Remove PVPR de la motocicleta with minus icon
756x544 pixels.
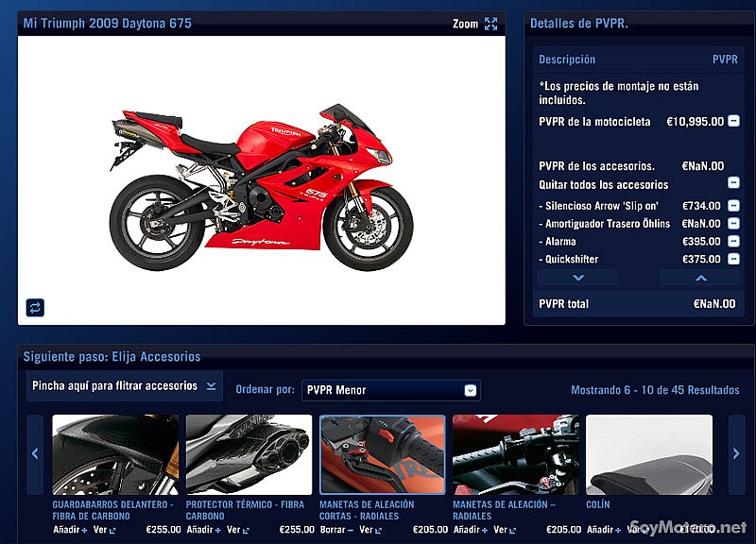click(733, 121)
